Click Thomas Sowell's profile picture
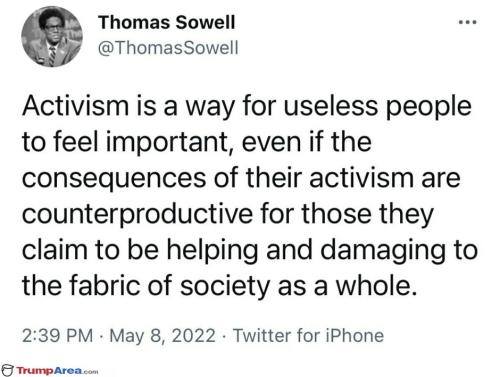 (52, 37)
